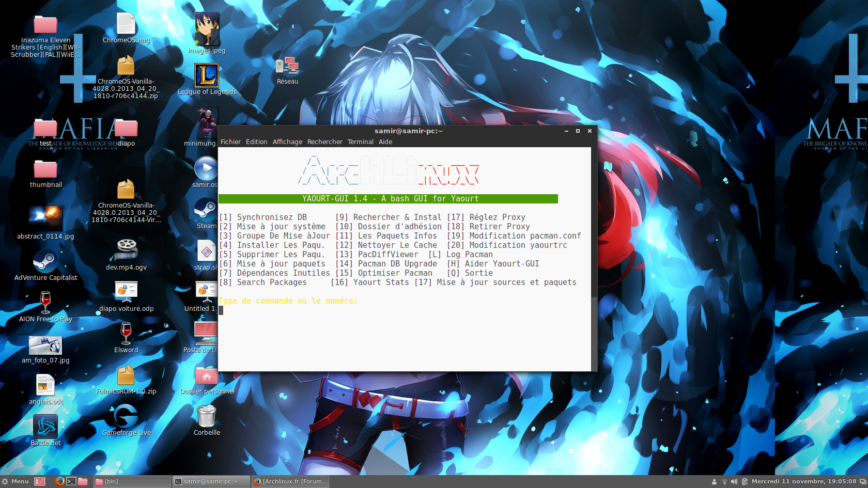Click the '[15] Optimiser Pacman' text
This screenshot has width=868, height=488.
coord(384,273)
